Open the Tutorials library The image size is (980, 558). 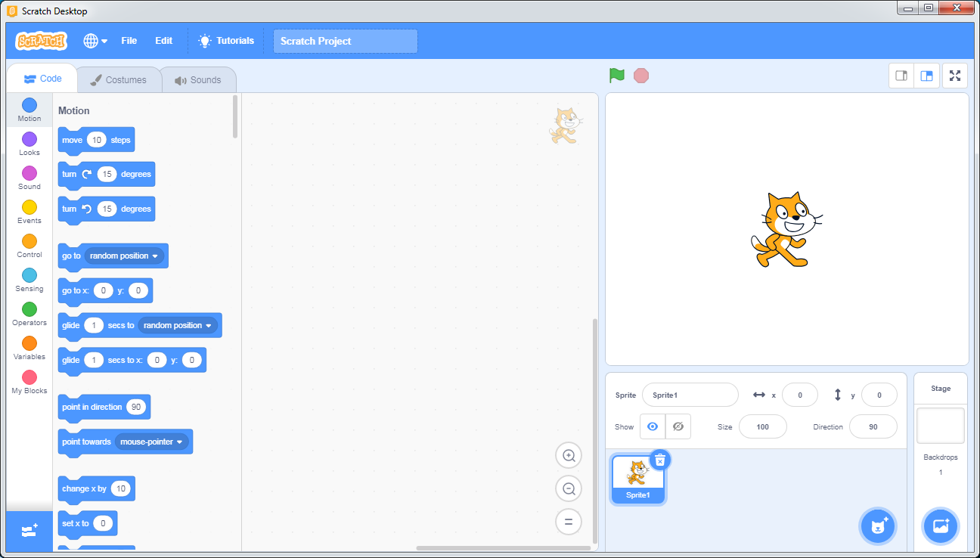[226, 41]
